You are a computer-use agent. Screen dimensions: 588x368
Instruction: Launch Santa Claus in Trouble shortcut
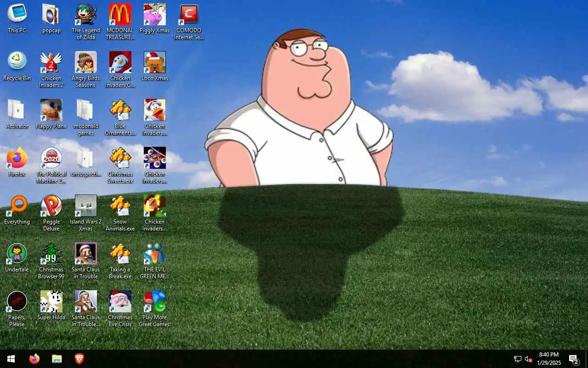coord(86,261)
